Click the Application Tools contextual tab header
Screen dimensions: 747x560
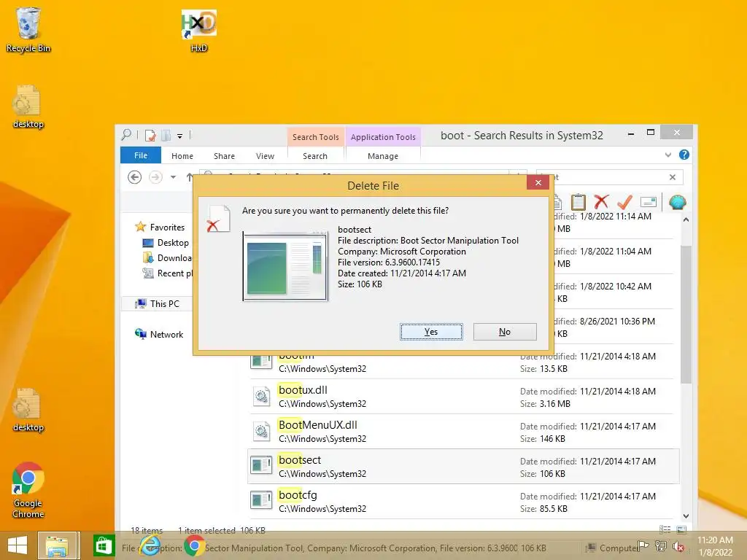point(383,136)
